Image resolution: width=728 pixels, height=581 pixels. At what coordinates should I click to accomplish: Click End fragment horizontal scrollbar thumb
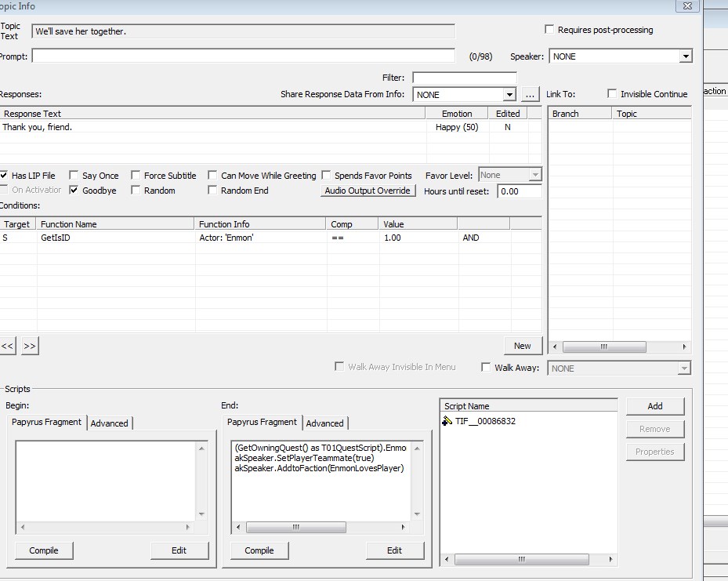click(x=296, y=527)
